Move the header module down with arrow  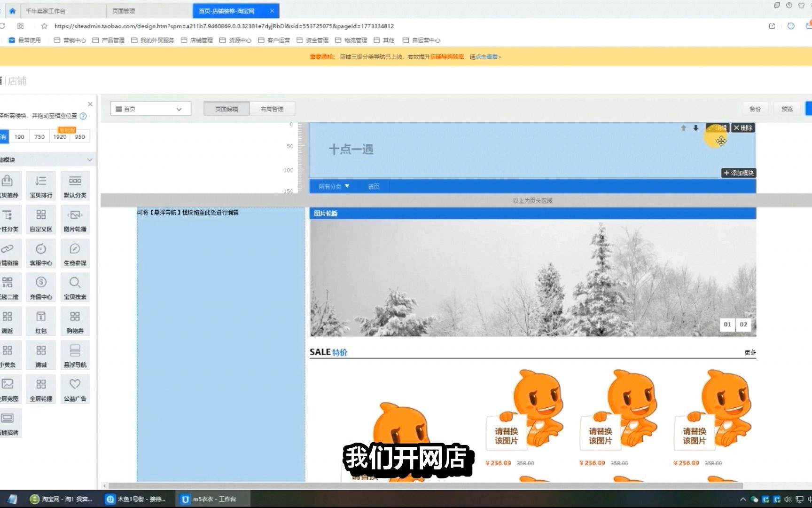(696, 128)
